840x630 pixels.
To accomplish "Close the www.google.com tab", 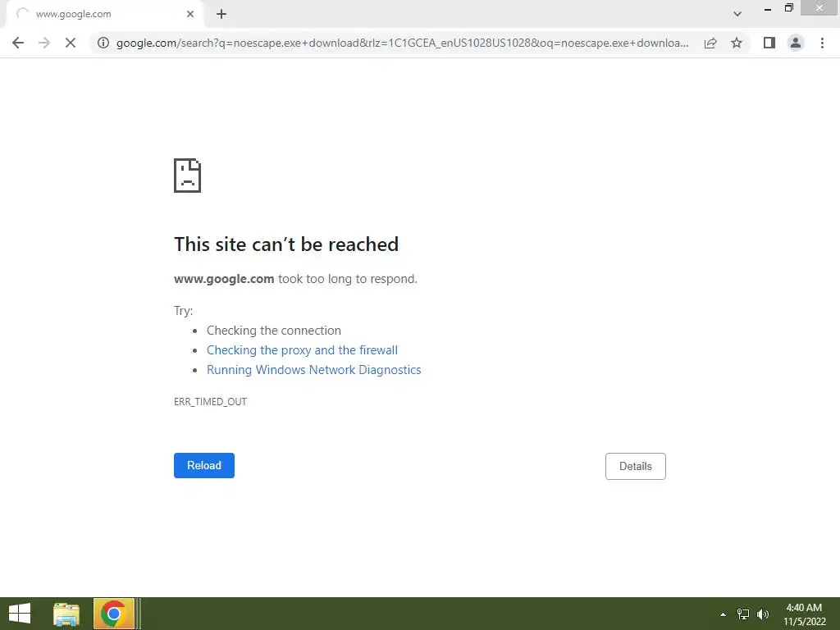I will click(x=190, y=14).
